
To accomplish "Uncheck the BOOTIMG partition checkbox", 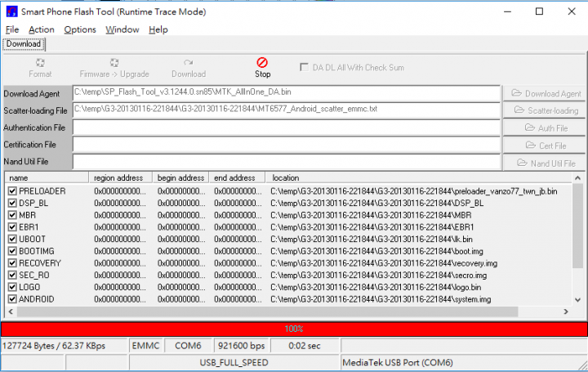I will (x=12, y=251).
